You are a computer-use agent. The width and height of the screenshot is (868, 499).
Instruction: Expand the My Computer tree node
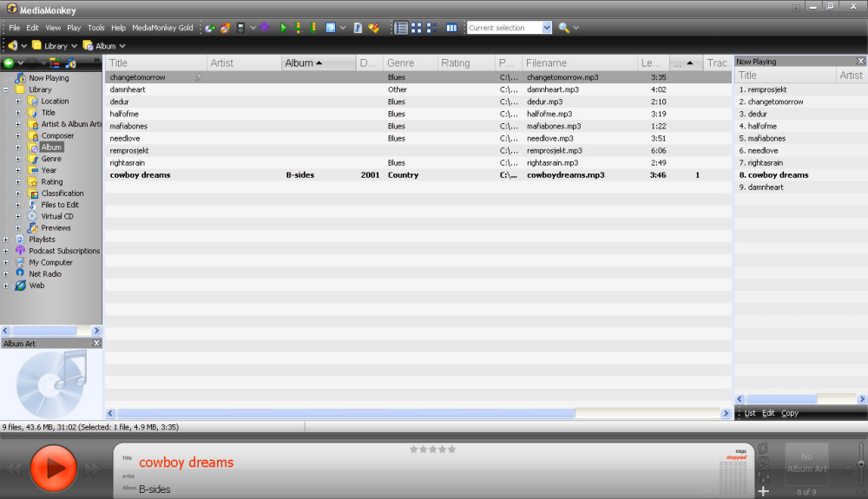[6, 263]
